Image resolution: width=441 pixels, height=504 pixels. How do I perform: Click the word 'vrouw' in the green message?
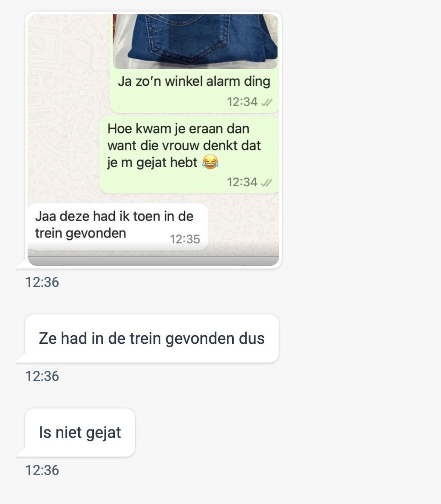tap(169, 146)
